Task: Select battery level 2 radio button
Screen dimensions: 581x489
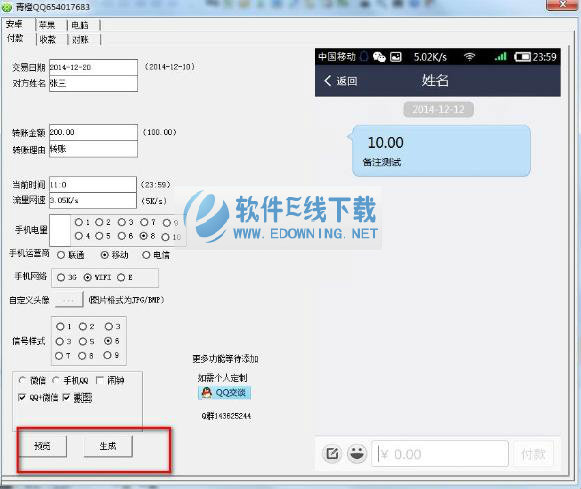Action: coord(99,222)
